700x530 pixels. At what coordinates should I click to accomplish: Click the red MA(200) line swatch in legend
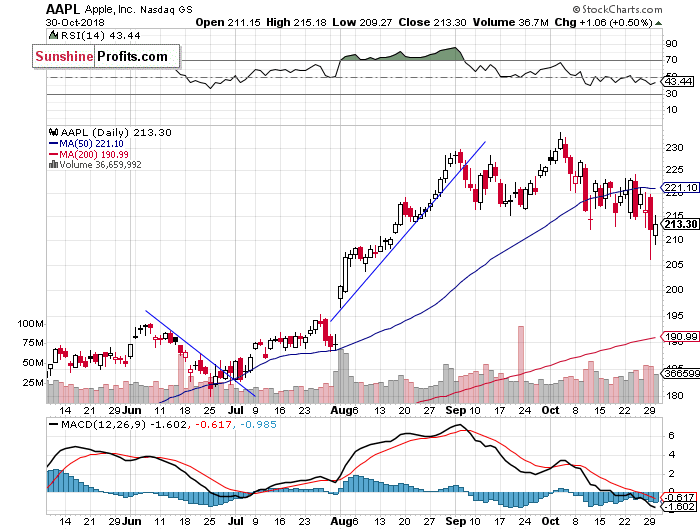54,154
